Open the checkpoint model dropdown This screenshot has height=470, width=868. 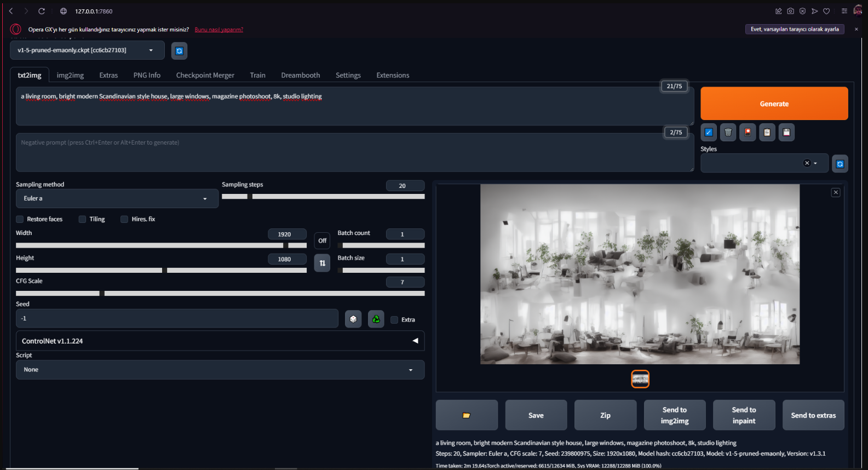click(87, 50)
